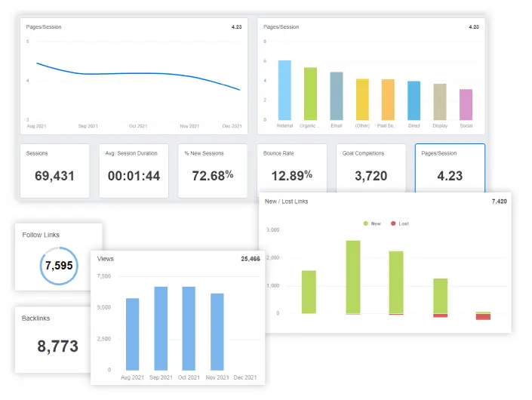Viewport: 532px width, 400px height.
Task: Click the tallest green New links bar
Action: (x=352, y=277)
